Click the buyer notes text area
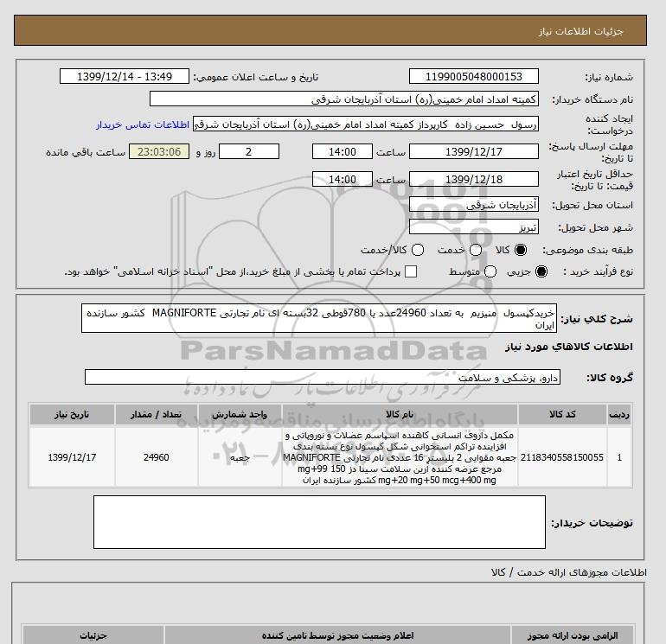This screenshot has width=666, height=644. coord(319,522)
